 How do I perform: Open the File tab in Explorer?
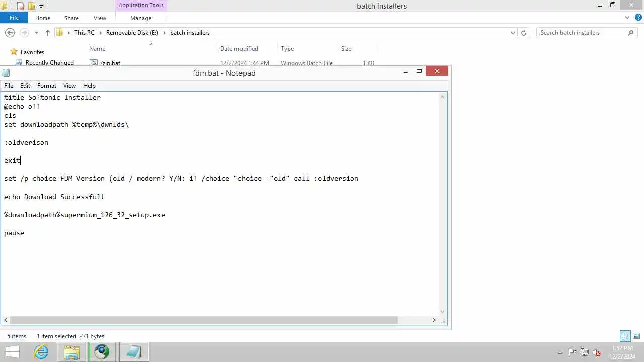[14, 18]
